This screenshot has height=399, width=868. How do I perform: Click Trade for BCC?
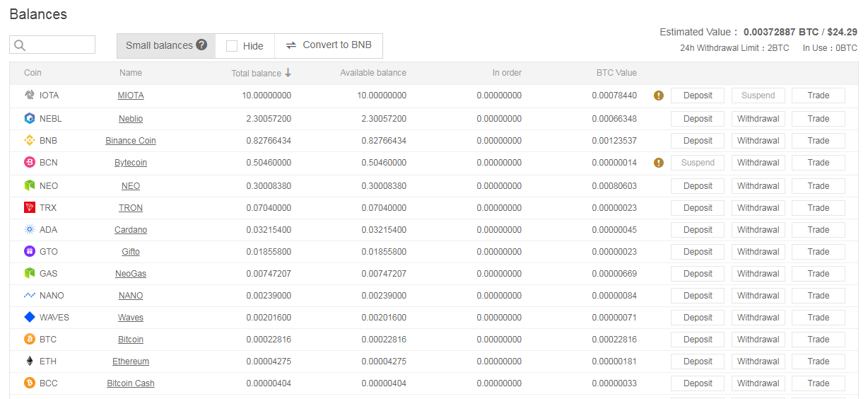tap(819, 383)
